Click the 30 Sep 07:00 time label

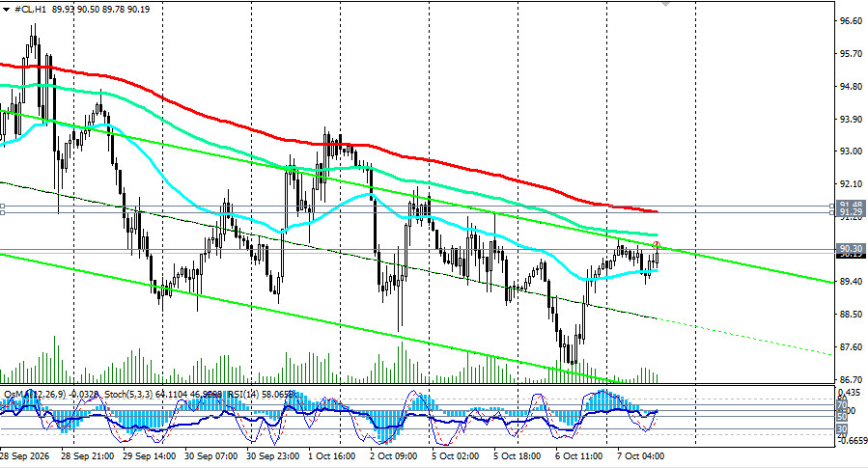click(210, 456)
